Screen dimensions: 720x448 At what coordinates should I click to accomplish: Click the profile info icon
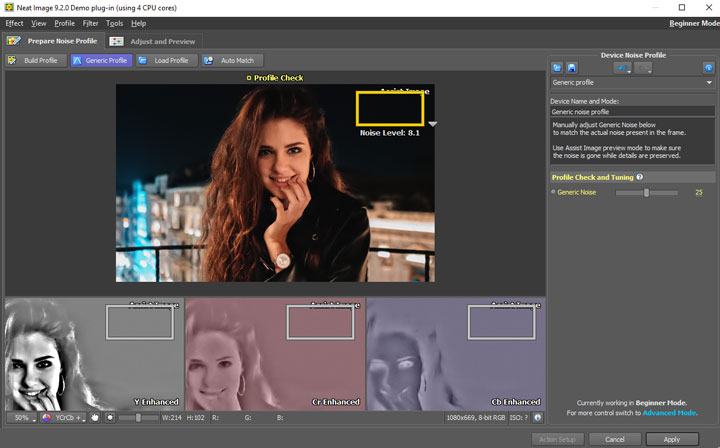point(708,68)
